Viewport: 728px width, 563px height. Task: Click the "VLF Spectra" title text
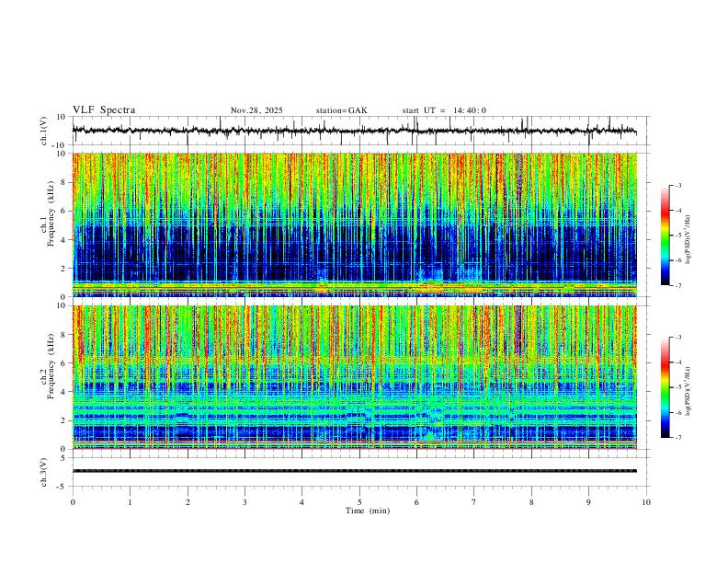(x=104, y=110)
